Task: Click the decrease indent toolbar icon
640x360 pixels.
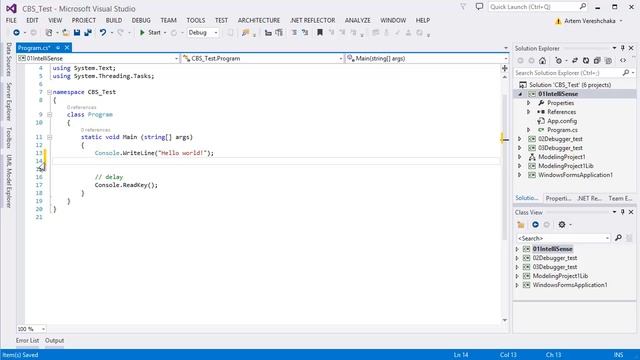Action: pos(268,33)
